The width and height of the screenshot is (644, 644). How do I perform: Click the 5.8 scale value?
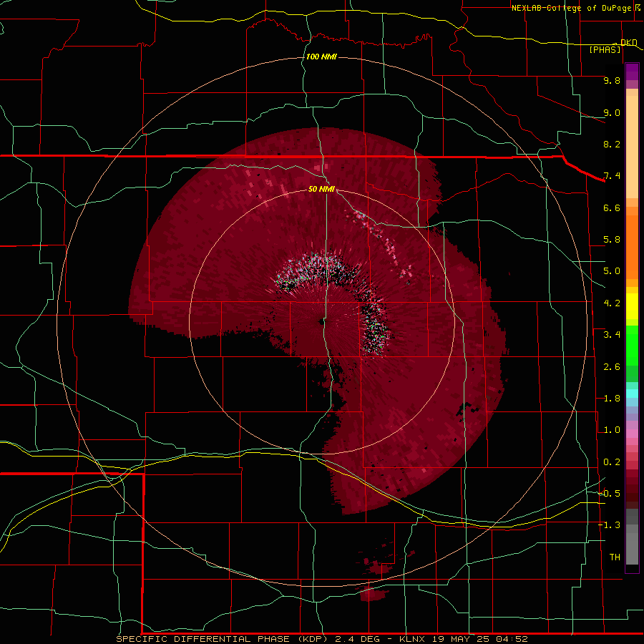click(x=612, y=240)
